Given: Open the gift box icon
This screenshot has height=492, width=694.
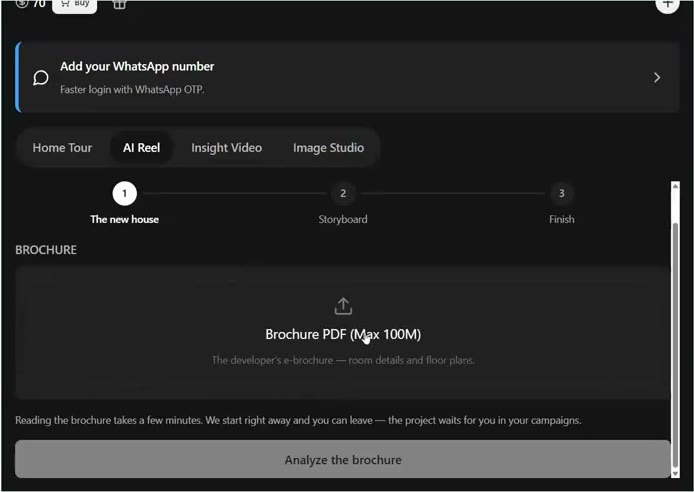Looking at the screenshot, I should (x=119, y=4).
